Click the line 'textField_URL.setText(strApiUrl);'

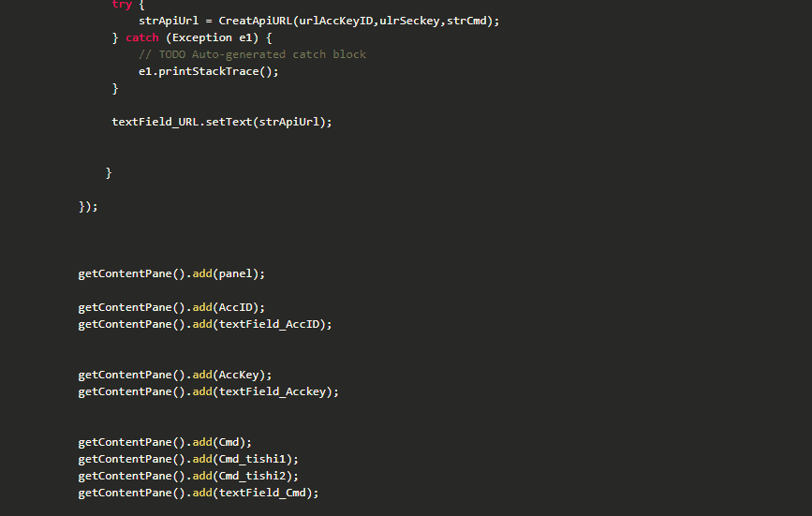click(222, 122)
